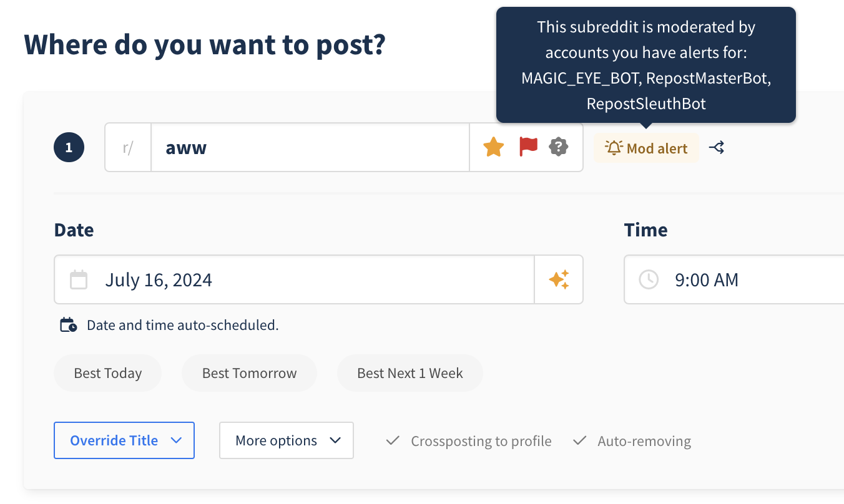Click the gold star favorite icon
The width and height of the screenshot is (844, 504).
pos(493,147)
